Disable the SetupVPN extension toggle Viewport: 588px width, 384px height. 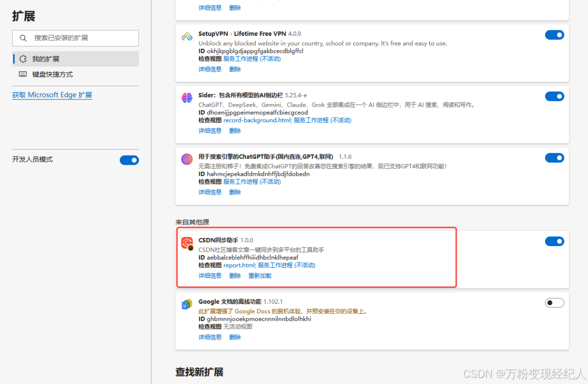554,35
